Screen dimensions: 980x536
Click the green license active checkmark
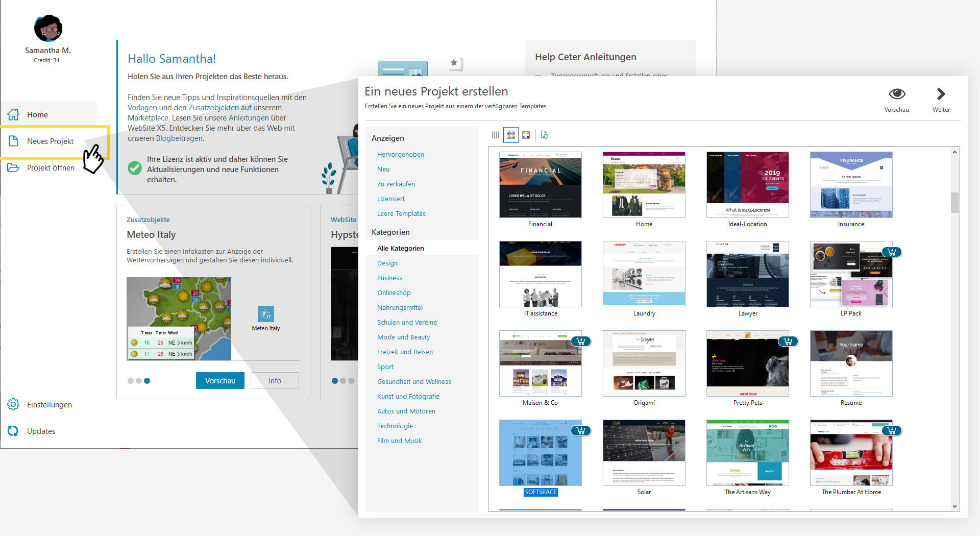135,168
